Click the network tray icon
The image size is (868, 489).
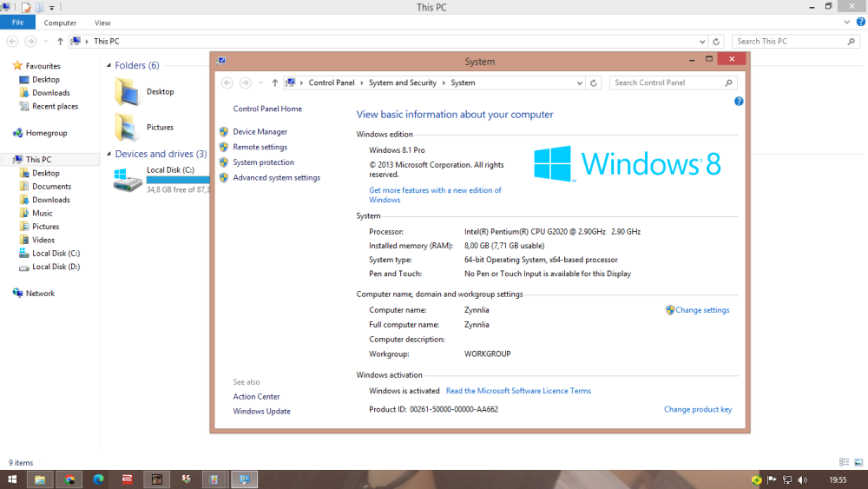786,479
